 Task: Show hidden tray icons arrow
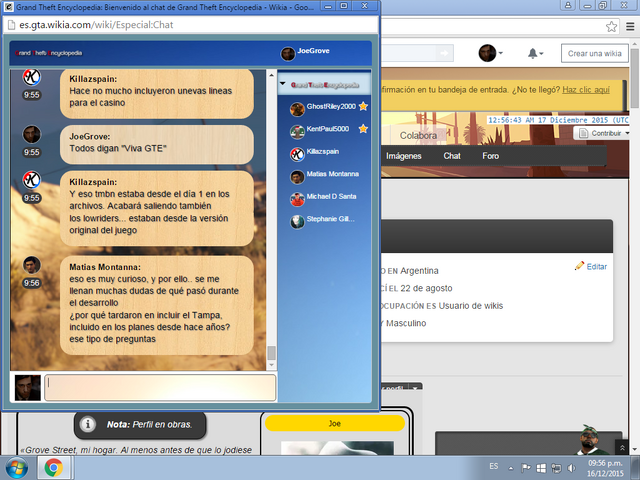tap(511, 469)
